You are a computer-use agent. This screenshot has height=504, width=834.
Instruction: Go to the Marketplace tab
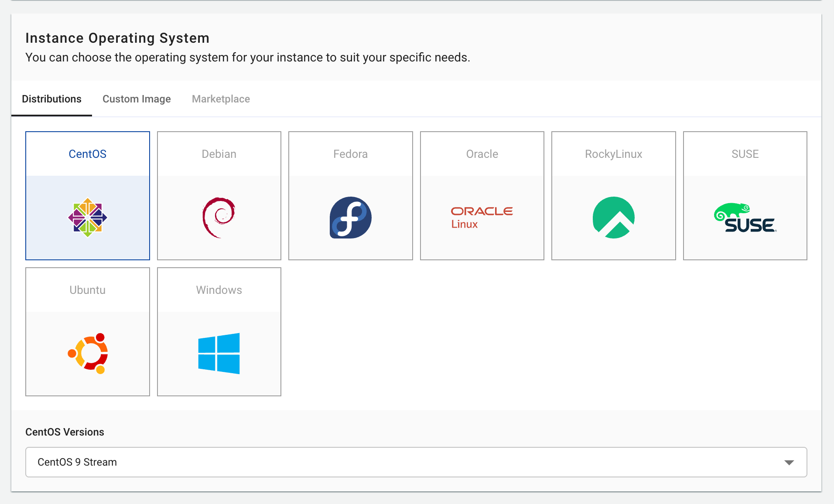click(221, 99)
